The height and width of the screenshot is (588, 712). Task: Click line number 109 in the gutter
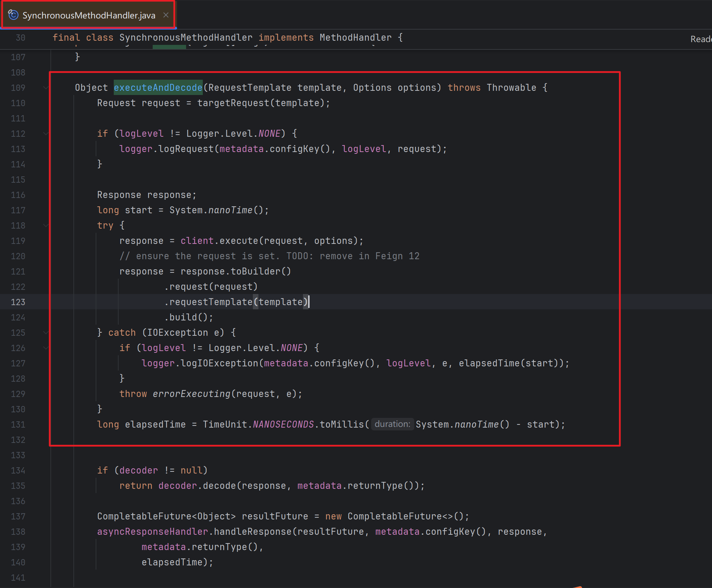tap(18, 88)
